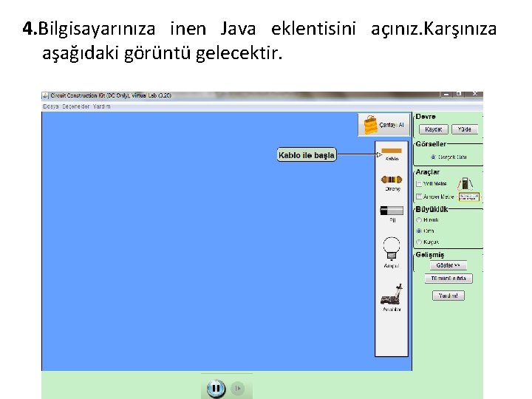532x399 pixels.
Task: Click the 'Kablo ile başla' hint bubble
Action: 307,154
